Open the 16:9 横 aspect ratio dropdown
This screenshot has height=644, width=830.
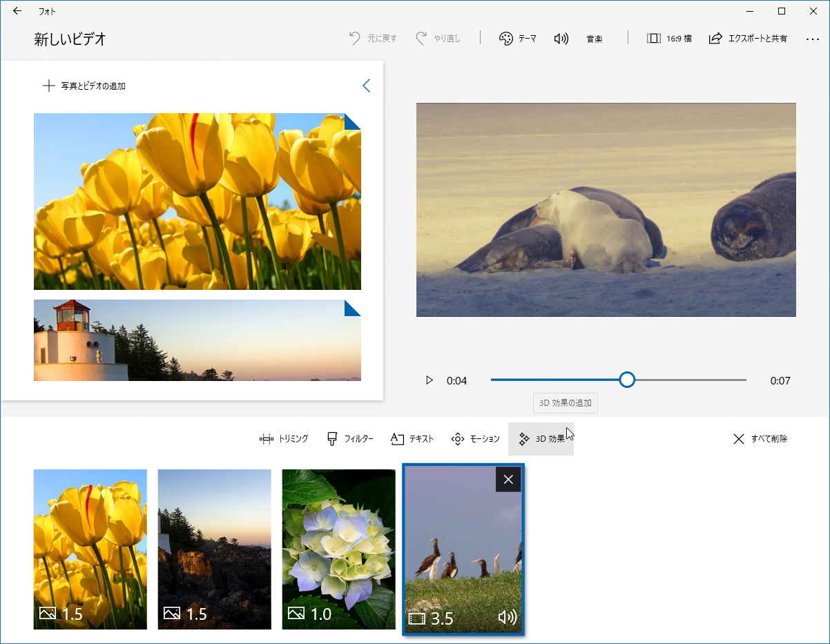click(x=669, y=39)
